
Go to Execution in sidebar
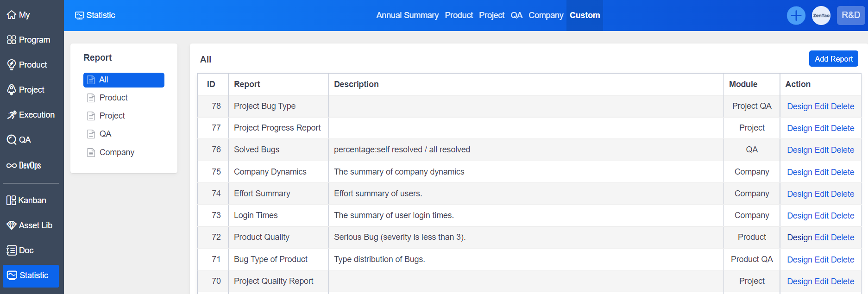tap(31, 115)
